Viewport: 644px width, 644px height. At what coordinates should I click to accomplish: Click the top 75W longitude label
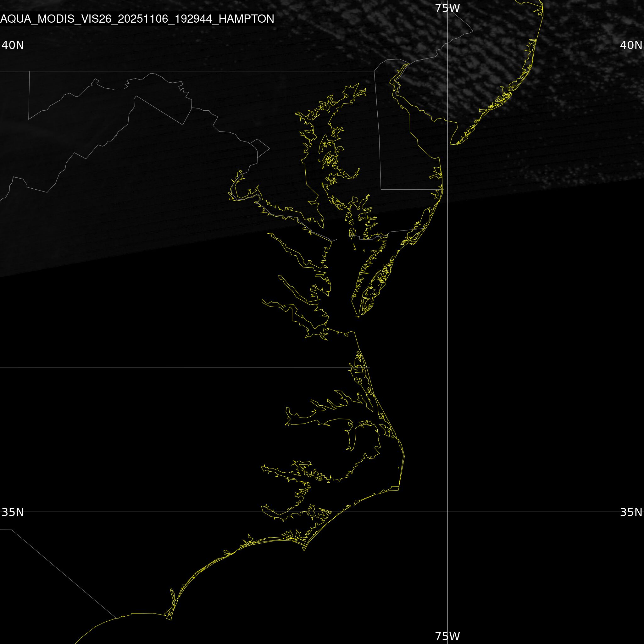(x=447, y=8)
